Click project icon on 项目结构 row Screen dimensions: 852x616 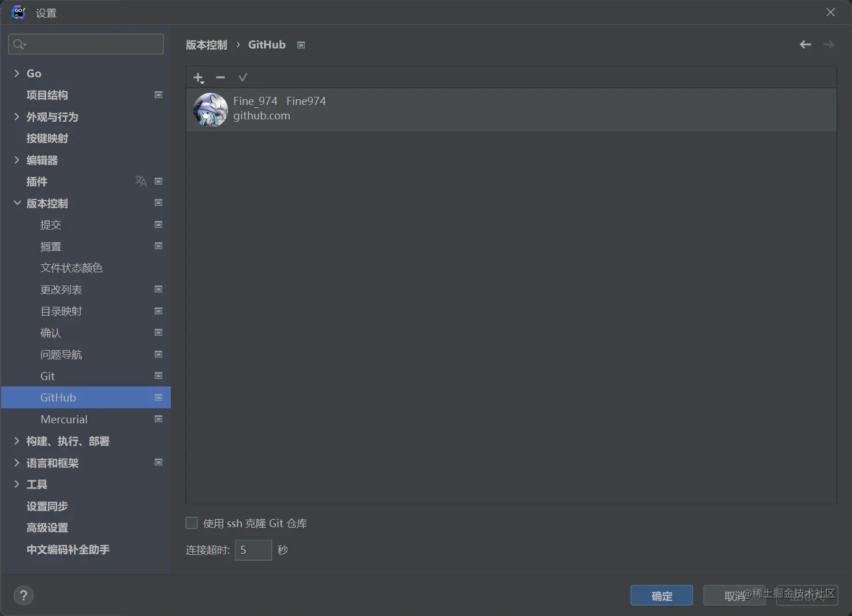click(x=159, y=95)
